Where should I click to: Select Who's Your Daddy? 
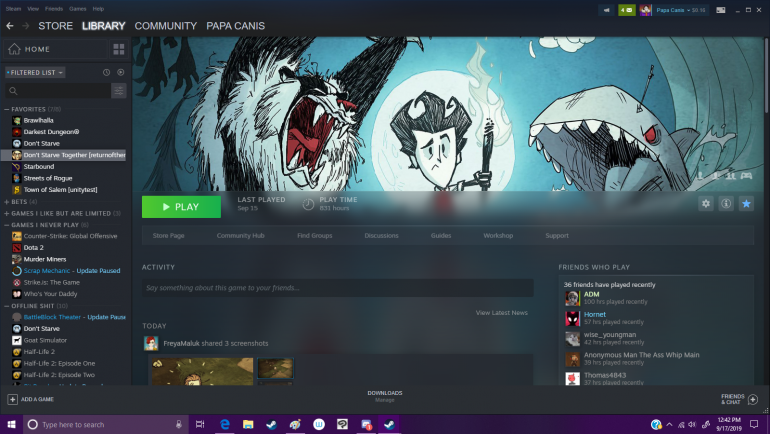50,294
